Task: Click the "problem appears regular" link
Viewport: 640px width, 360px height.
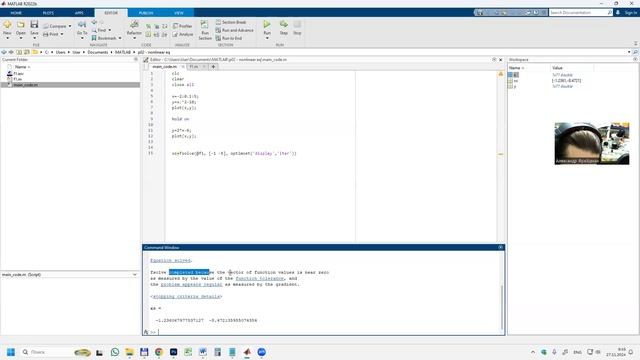Action: point(191,284)
